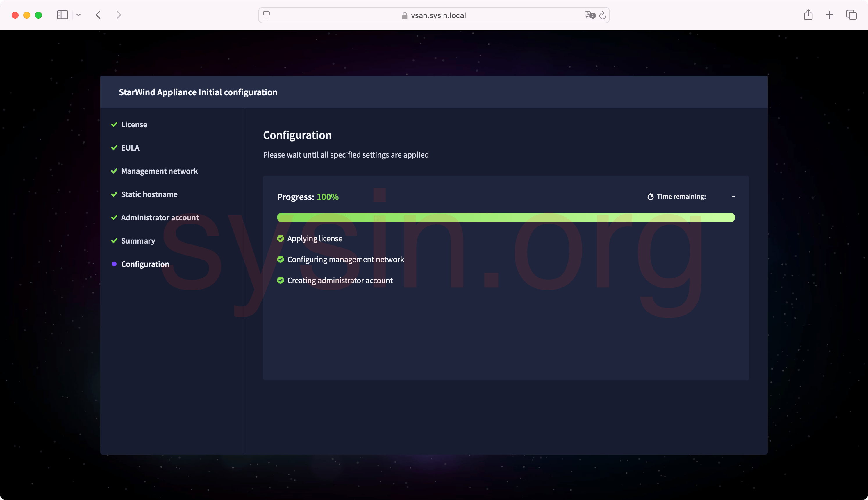Reload the current page
This screenshot has width=868, height=500.
point(602,15)
